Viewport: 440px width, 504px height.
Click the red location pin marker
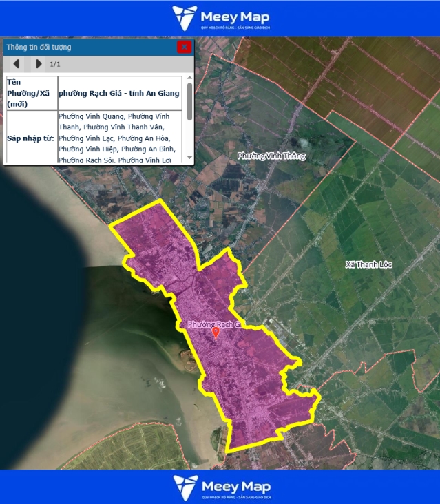pyautogui.click(x=216, y=333)
